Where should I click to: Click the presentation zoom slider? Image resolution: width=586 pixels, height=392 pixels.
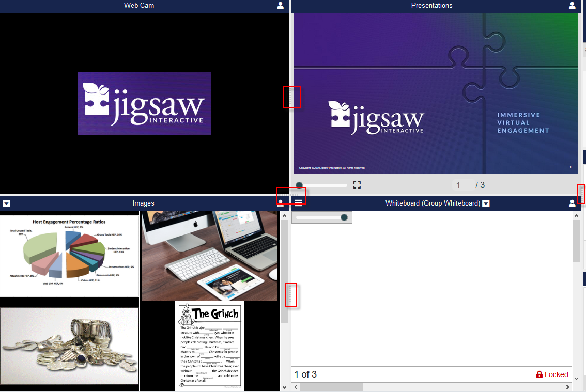click(x=321, y=185)
